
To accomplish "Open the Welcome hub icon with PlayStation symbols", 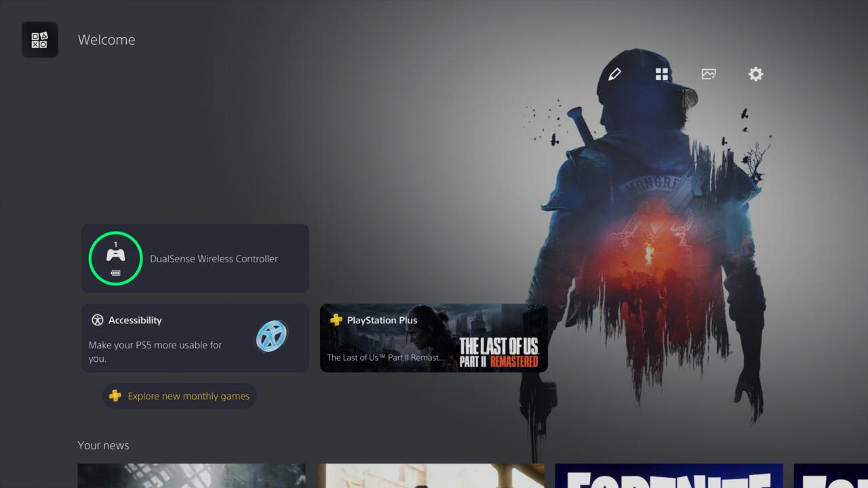I will point(40,40).
